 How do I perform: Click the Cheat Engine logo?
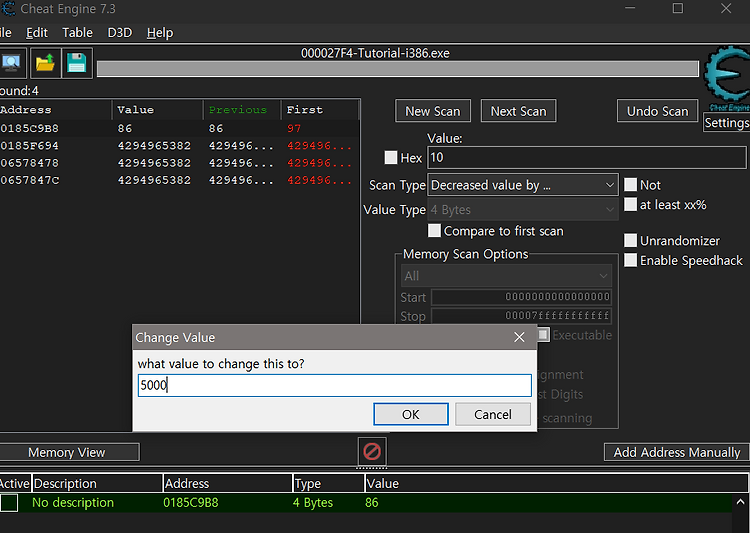(x=727, y=79)
